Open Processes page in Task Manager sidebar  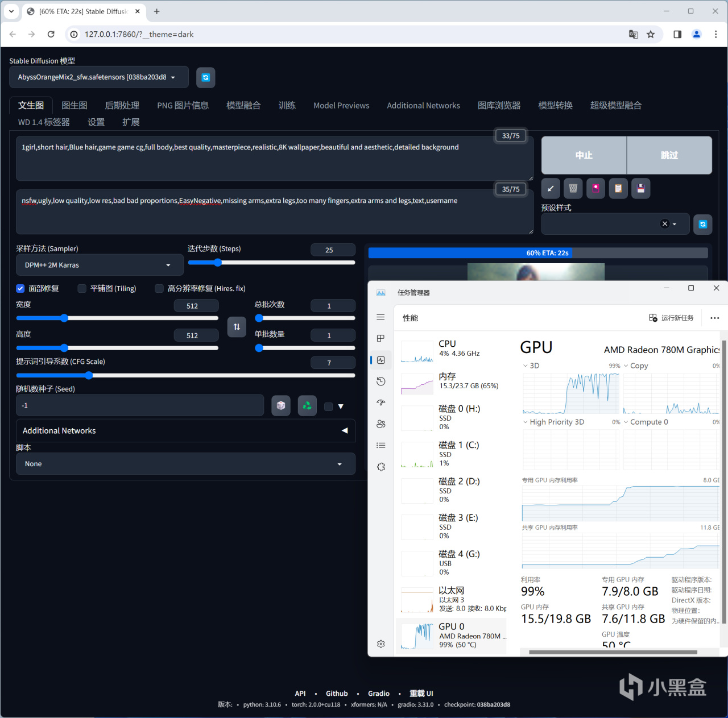pyautogui.click(x=381, y=338)
